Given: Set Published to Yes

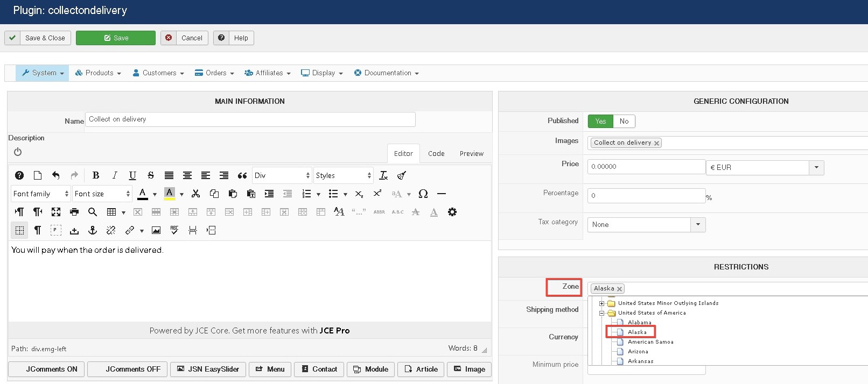Looking at the screenshot, I should point(600,121).
